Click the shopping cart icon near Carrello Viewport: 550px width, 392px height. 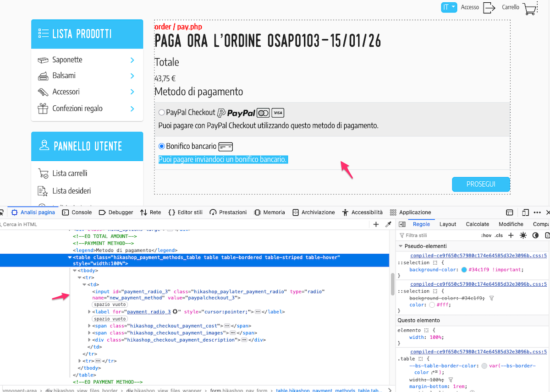[530, 8]
